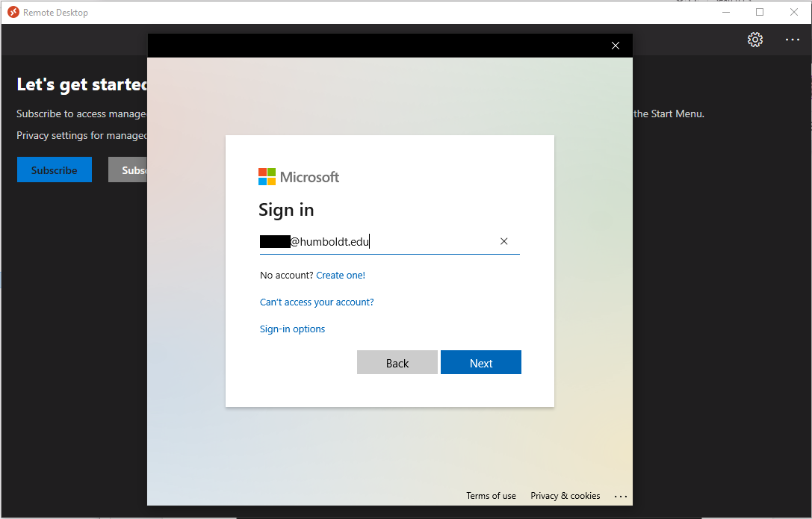The height and width of the screenshot is (519, 812).
Task: Click the blue Subscribe button
Action: (55, 170)
